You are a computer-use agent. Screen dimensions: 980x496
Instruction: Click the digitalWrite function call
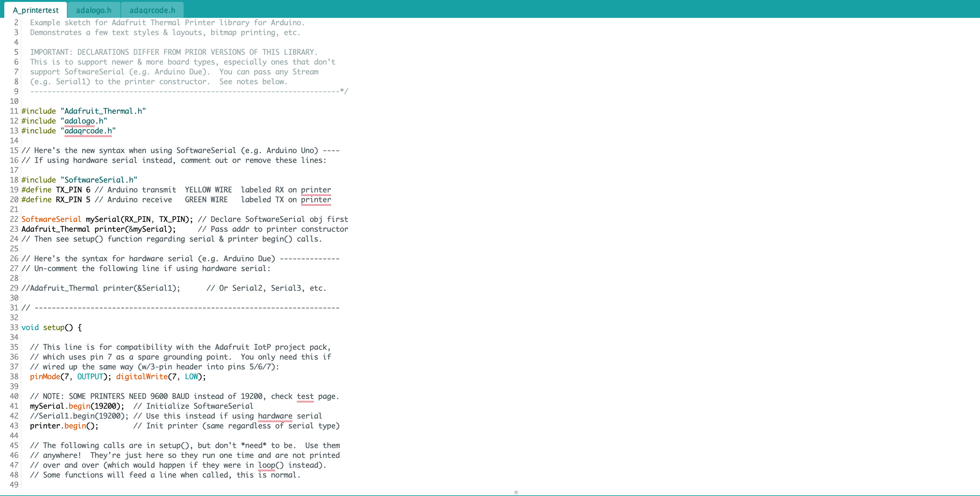142,377
